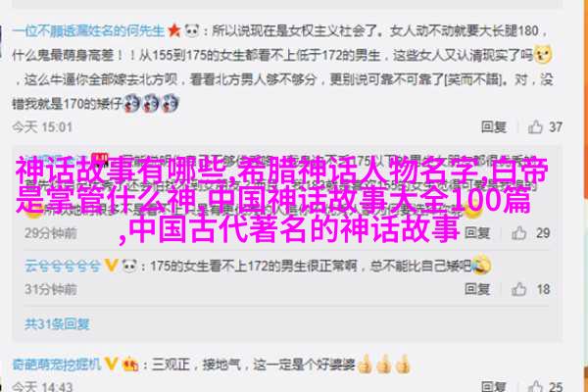Click the yellow V badge beside 奇葩萌宠挖掘机
588x392 pixels.
coord(111,364)
